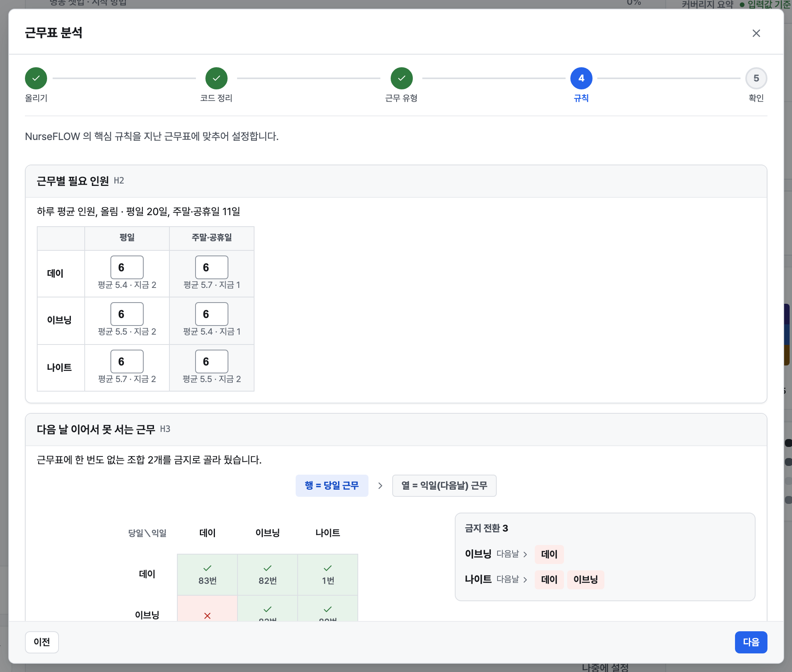Edit 데이 평일 required staff field
792x672 pixels.
coord(127,267)
